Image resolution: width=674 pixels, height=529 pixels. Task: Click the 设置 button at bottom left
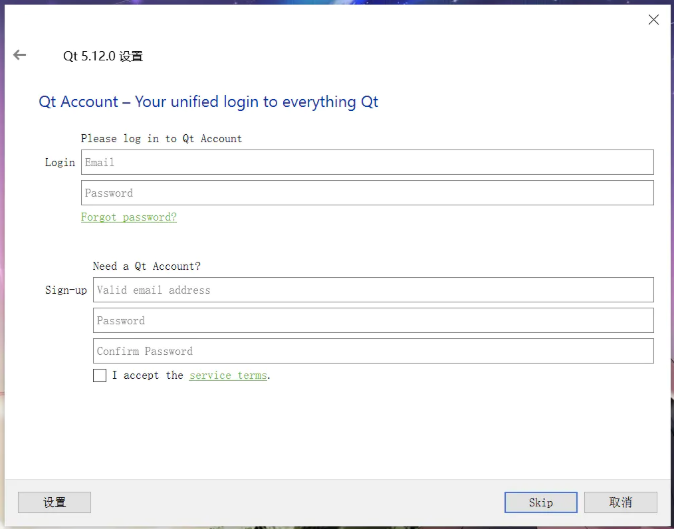coord(55,502)
